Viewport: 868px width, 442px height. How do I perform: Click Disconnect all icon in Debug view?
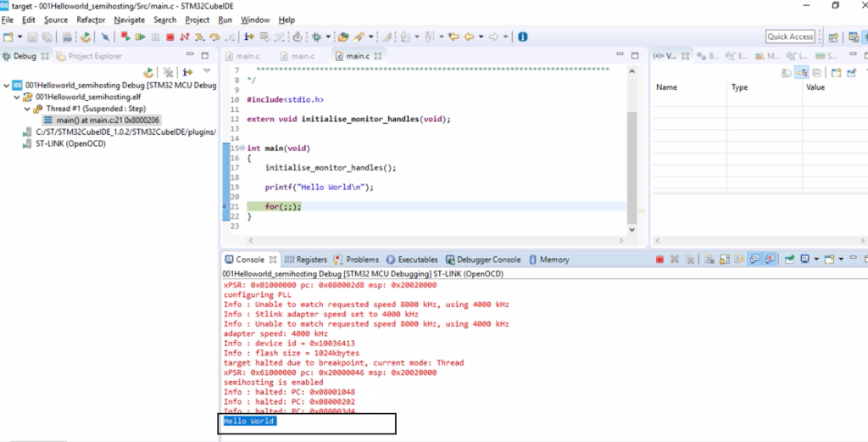(167, 72)
